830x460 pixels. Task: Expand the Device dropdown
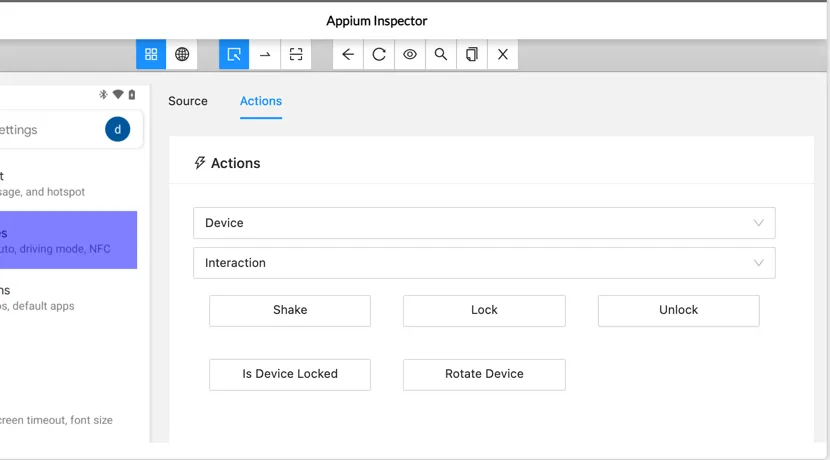[484, 223]
